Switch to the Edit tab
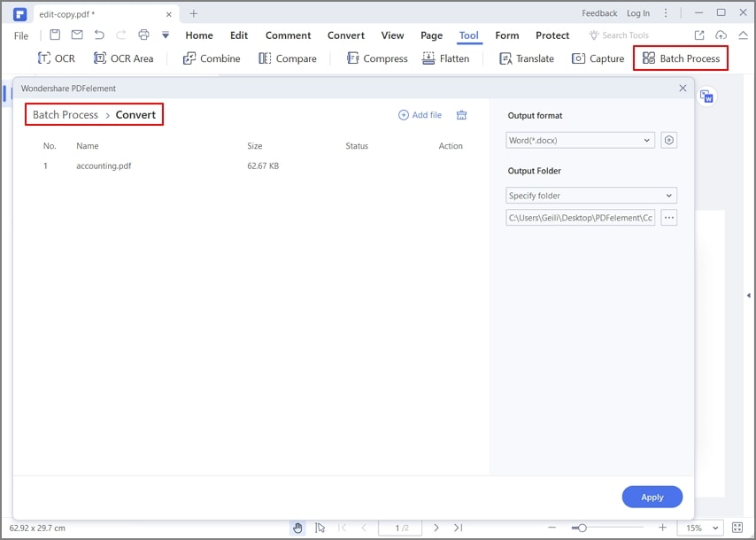Screen dimensions: 756x540 (x=239, y=35)
